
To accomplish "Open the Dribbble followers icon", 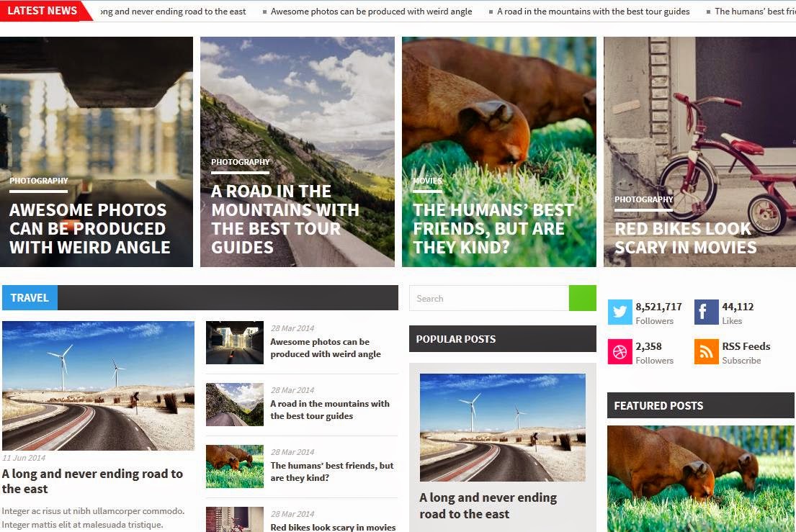I will click(620, 351).
